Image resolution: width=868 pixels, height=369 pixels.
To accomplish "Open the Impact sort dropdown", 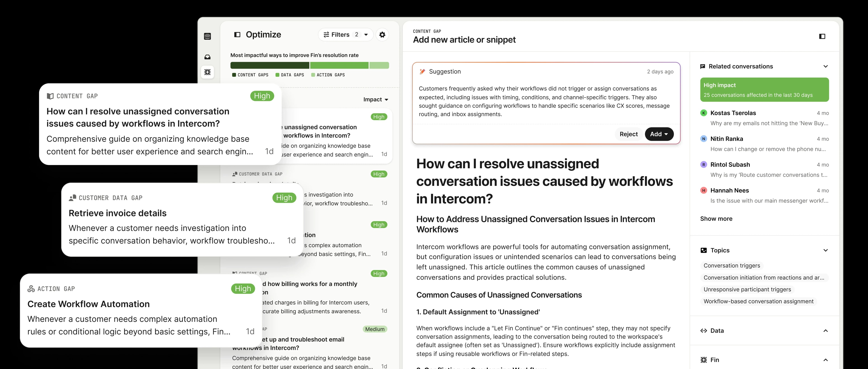I will pyautogui.click(x=375, y=99).
